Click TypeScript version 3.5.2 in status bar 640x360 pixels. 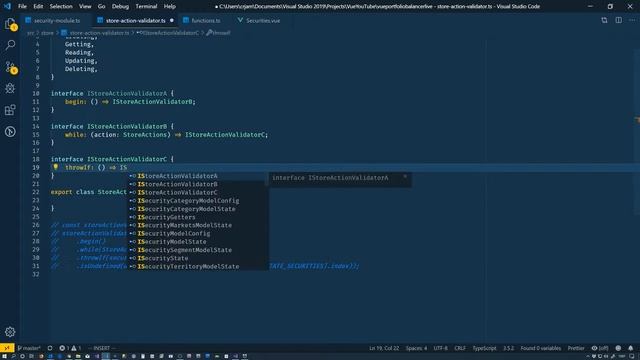tap(508, 348)
